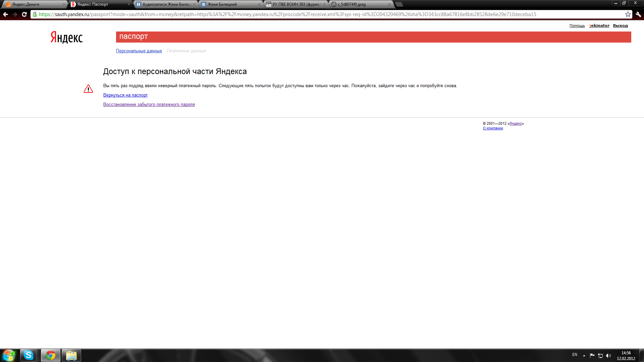Open Chrome wrench settings menu

[638, 14]
